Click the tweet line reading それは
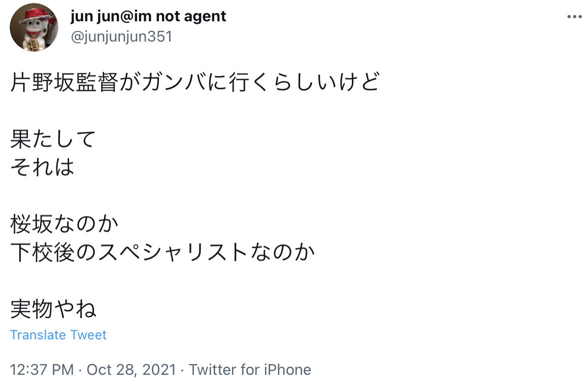The width and height of the screenshot is (588, 387). [43, 167]
